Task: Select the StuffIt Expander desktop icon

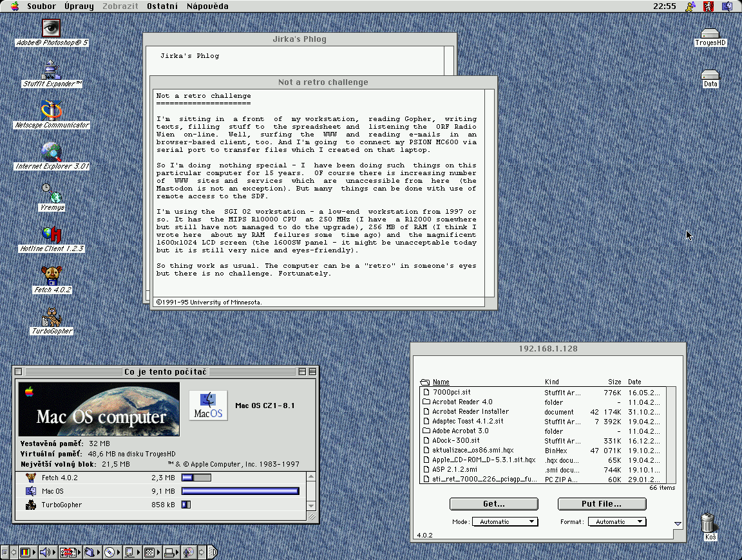Action: point(52,70)
